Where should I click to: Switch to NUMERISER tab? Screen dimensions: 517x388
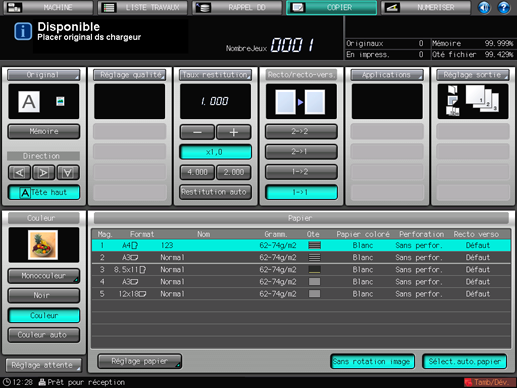[x=426, y=7]
